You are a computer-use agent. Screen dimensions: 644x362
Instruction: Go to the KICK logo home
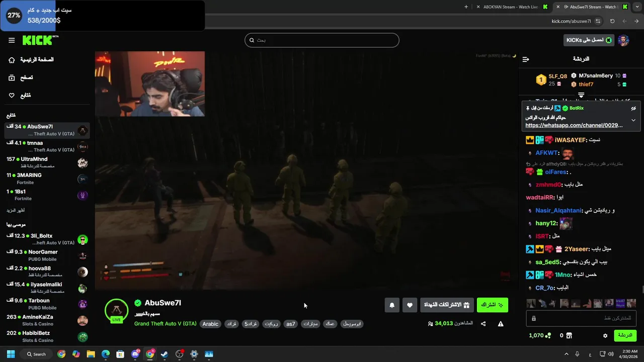coord(40,40)
